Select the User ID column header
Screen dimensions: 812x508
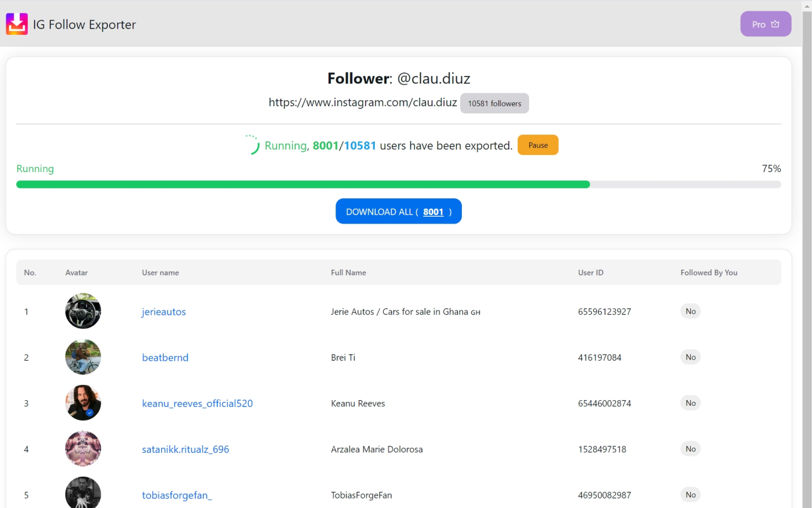(x=591, y=272)
